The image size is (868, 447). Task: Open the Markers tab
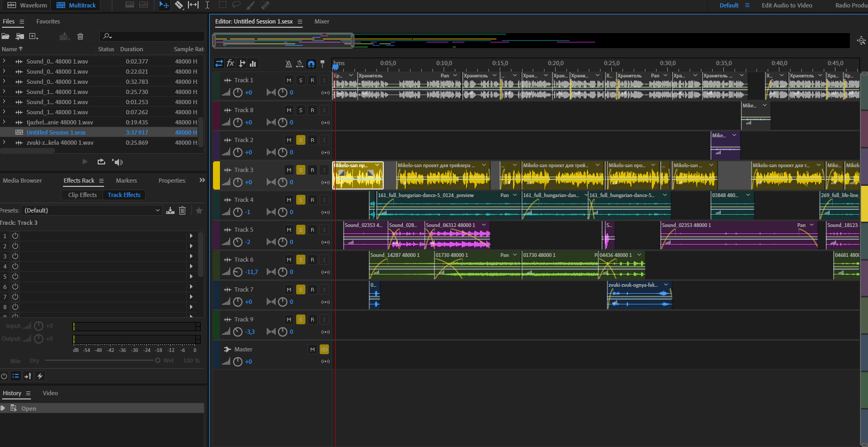click(x=126, y=181)
